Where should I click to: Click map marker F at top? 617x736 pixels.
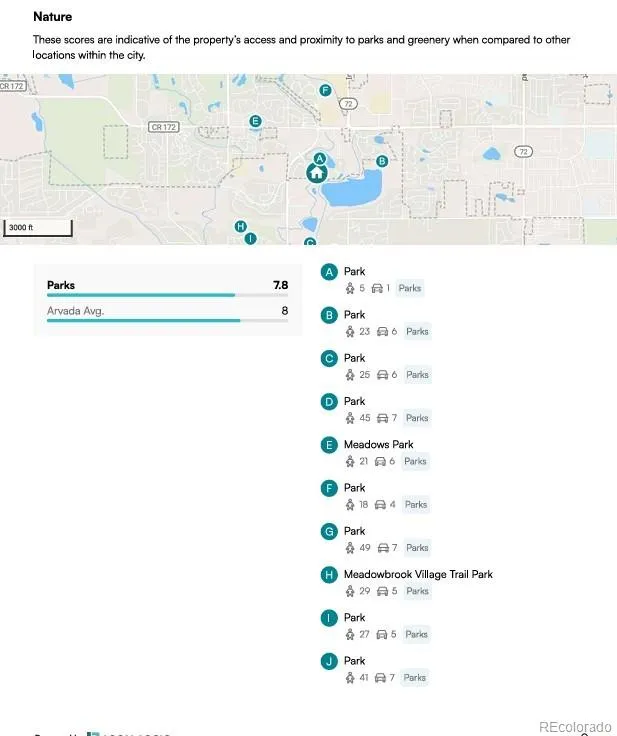tap(324, 91)
